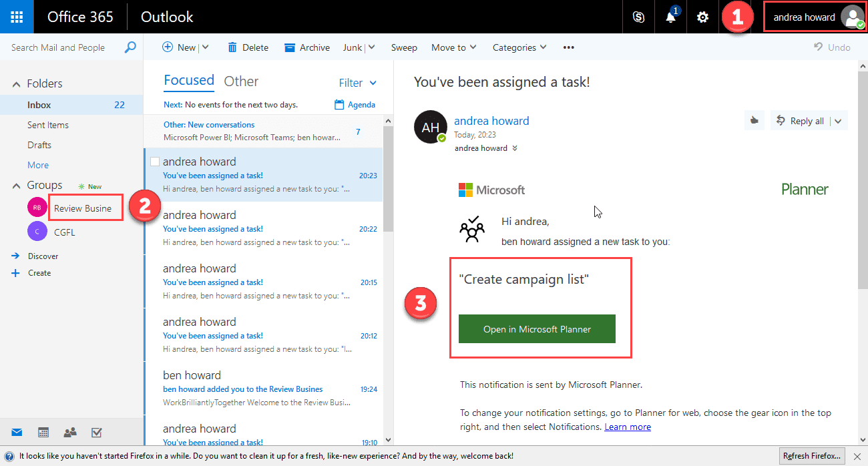
Task: Collapse the Folders section
Action: [x=17, y=84]
